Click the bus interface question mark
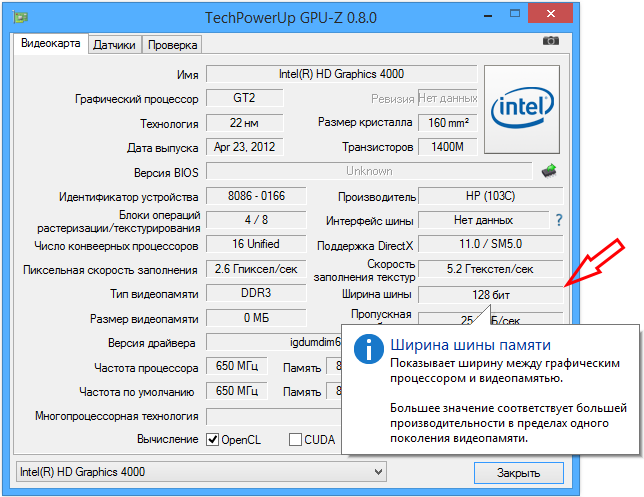Screen dimensions: 644x497 [559, 220]
